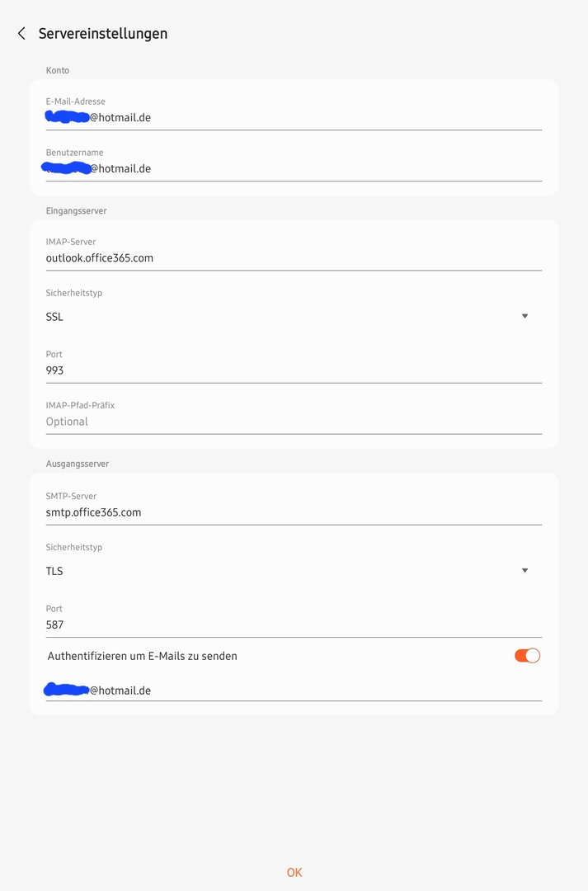Click the Servereinstellungen page title

tap(103, 34)
